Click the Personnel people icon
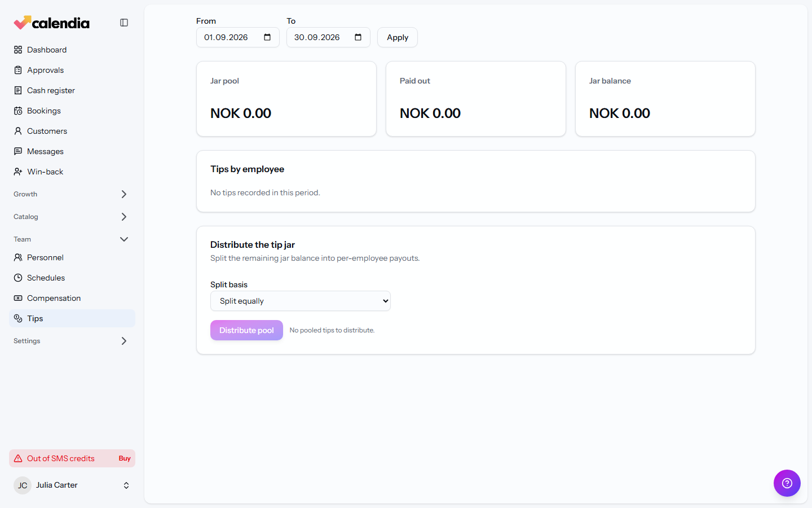The height and width of the screenshot is (508, 812). click(x=18, y=257)
